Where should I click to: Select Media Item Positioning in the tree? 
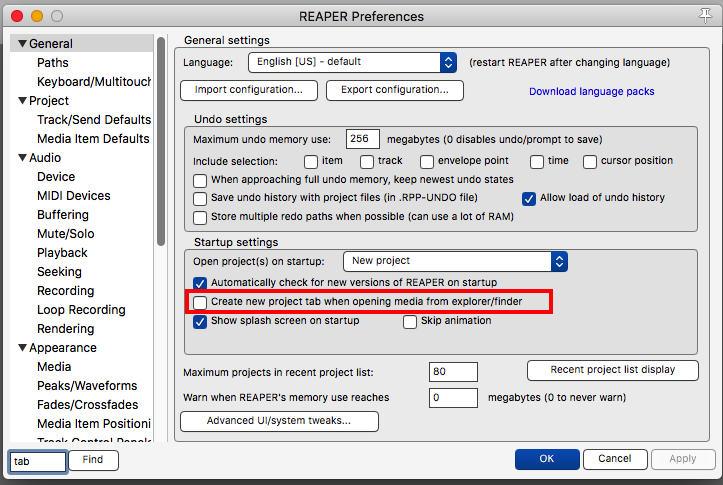(x=94, y=424)
